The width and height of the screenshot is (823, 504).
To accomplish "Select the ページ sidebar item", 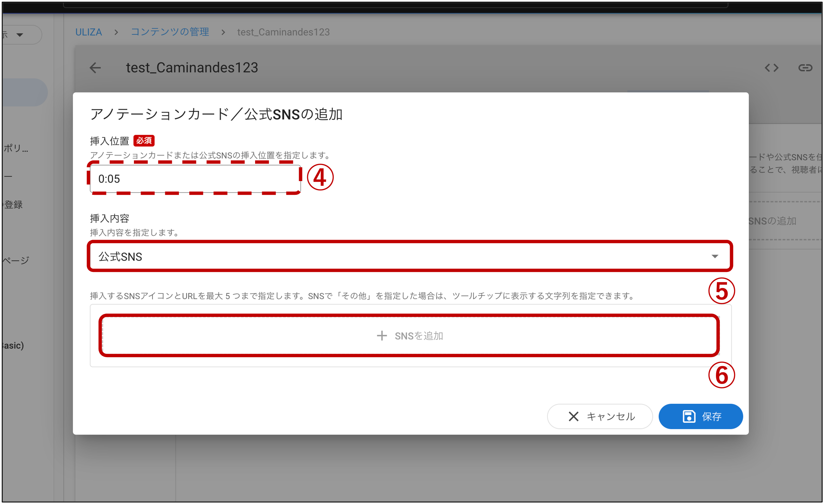I will (16, 260).
